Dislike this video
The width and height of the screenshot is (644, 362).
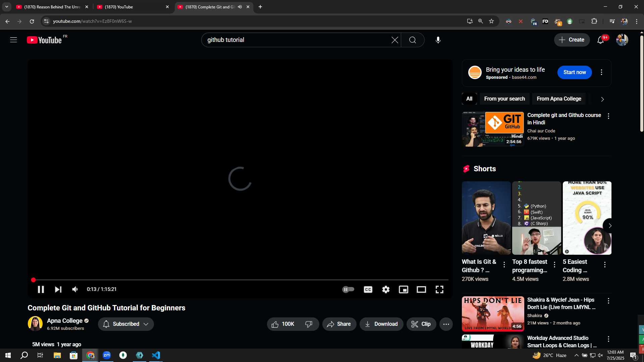[309, 324]
